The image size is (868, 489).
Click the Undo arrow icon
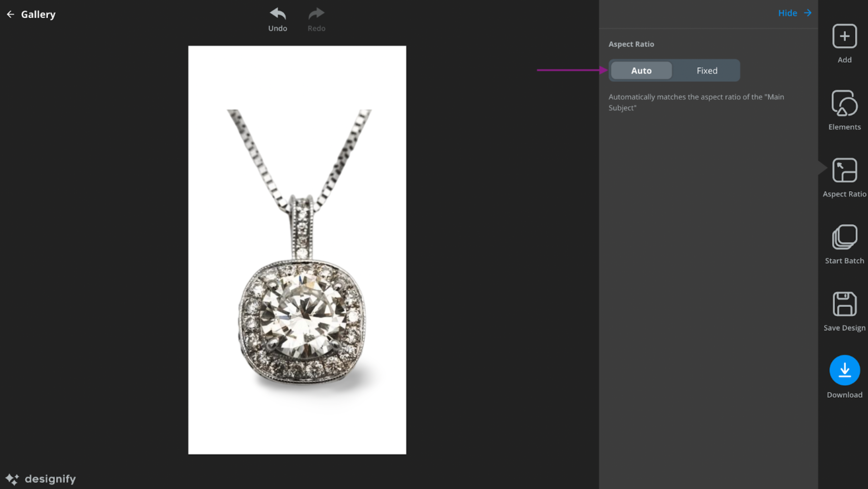(278, 14)
